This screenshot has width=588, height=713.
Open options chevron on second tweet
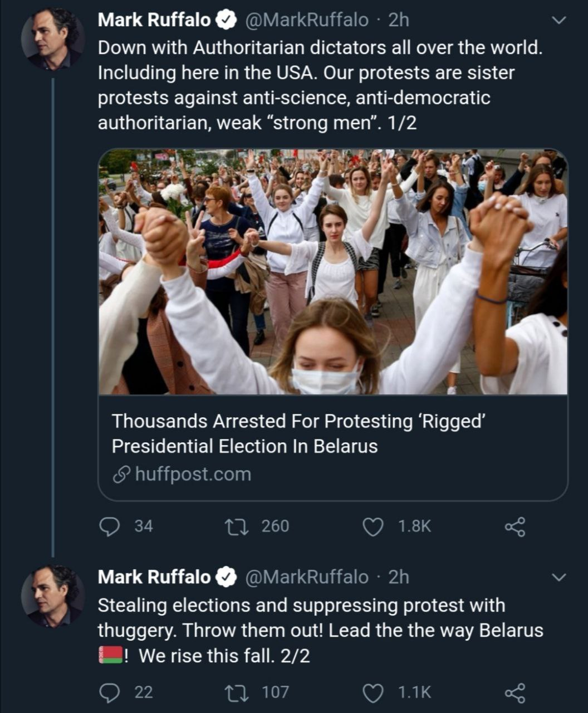click(x=558, y=577)
